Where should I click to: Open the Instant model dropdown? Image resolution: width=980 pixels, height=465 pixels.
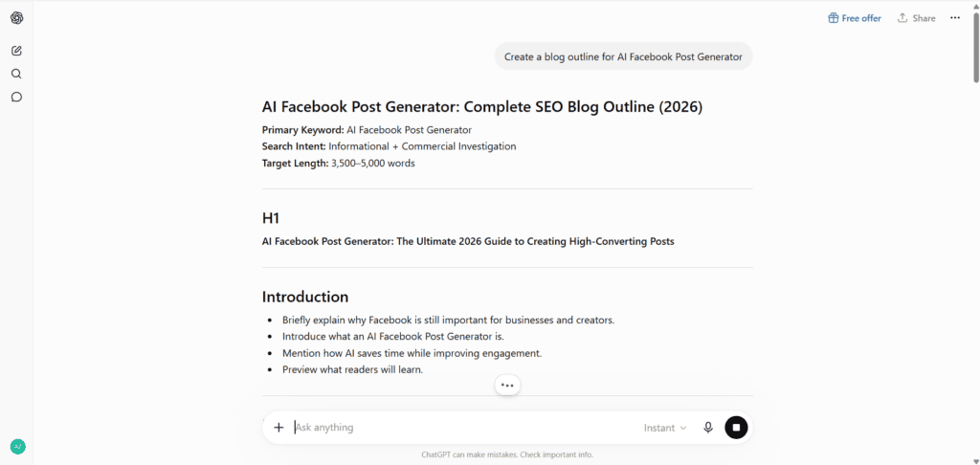pos(665,428)
